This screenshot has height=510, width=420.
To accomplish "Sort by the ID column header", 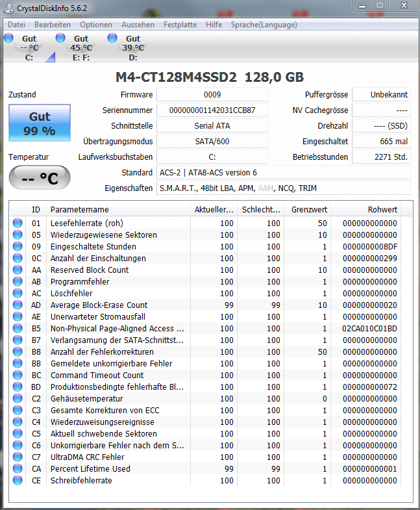I will (x=36, y=210).
